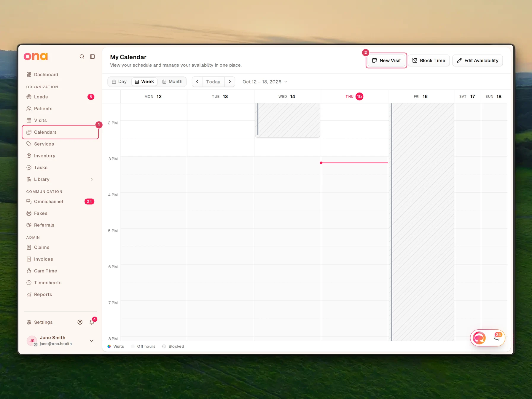Open search via the magnifier icon
Screen dimensions: 532x399
(x=82, y=57)
